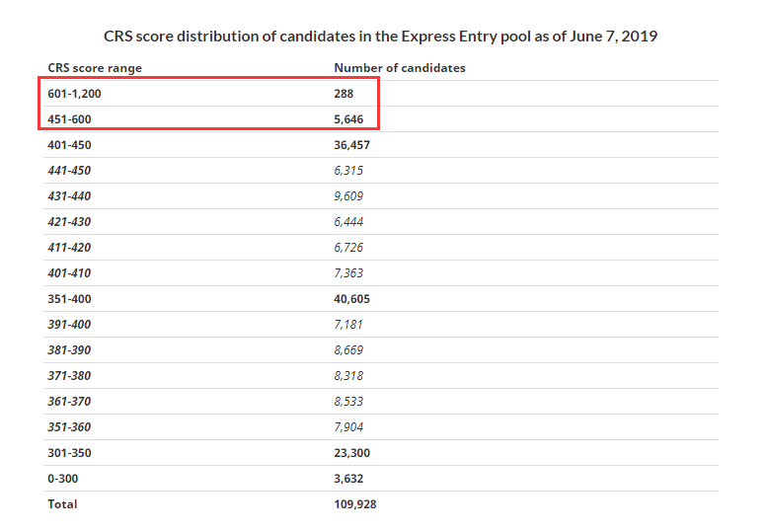Viewport: 766px width, 532px height.
Task: Click the 351-400 total of 40,605
Action: point(351,299)
